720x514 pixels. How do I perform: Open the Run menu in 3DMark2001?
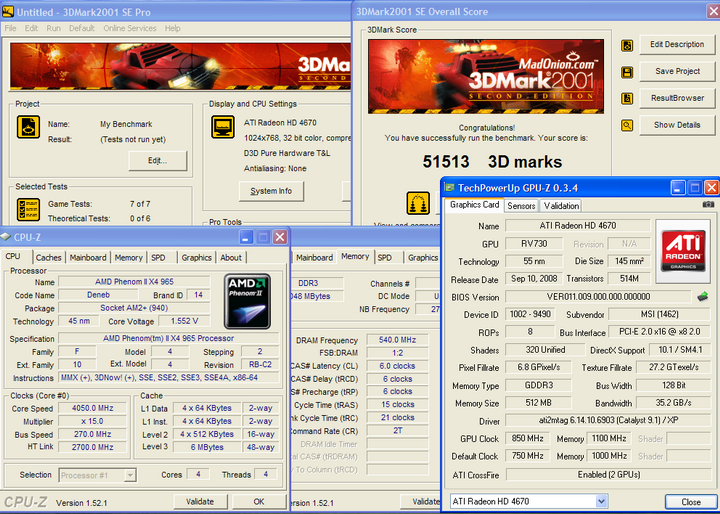54,28
